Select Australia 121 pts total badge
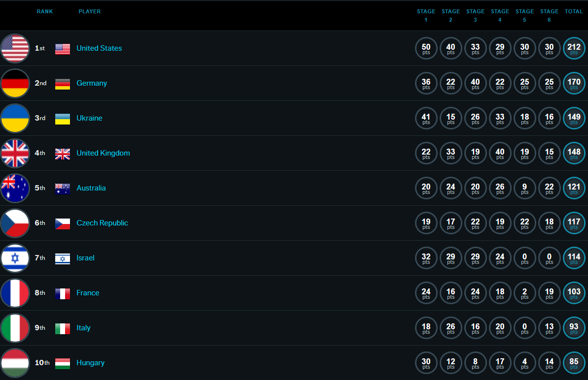Image resolution: width=588 pixels, height=380 pixels. click(x=574, y=188)
